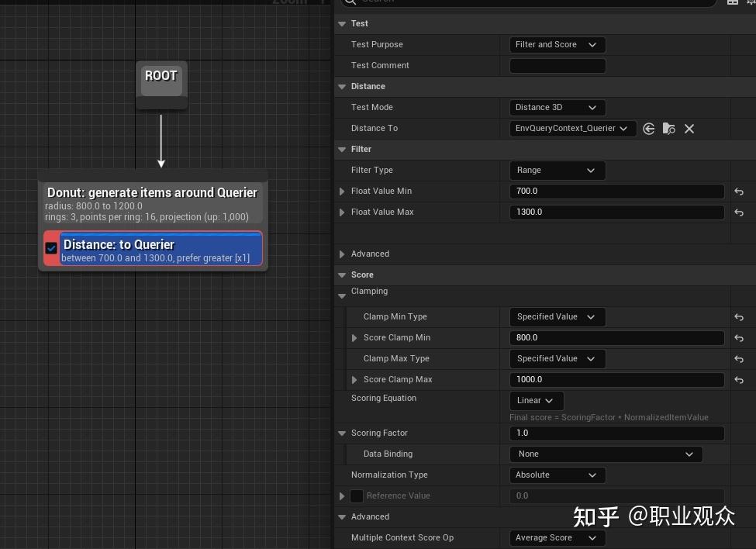
Task: Toggle the Reference Value checkbox
Action: coord(356,495)
